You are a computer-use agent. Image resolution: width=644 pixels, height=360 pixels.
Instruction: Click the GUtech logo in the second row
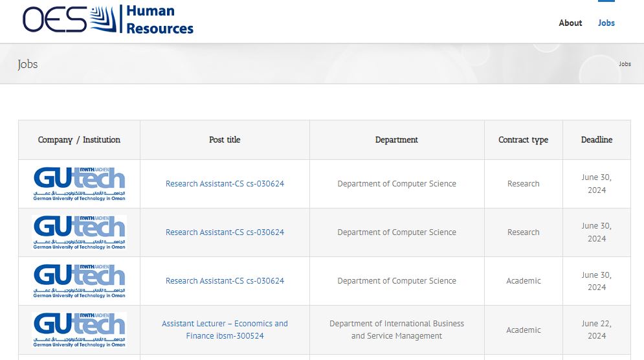[x=79, y=232]
